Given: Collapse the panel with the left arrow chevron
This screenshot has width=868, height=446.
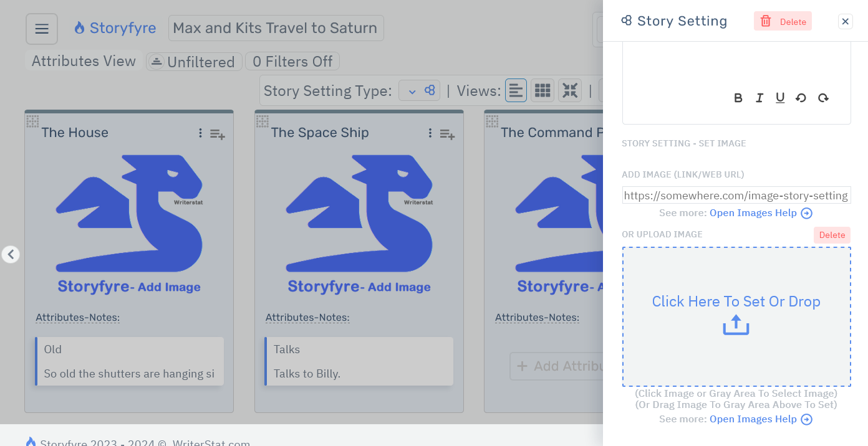Looking at the screenshot, I should (x=10, y=254).
